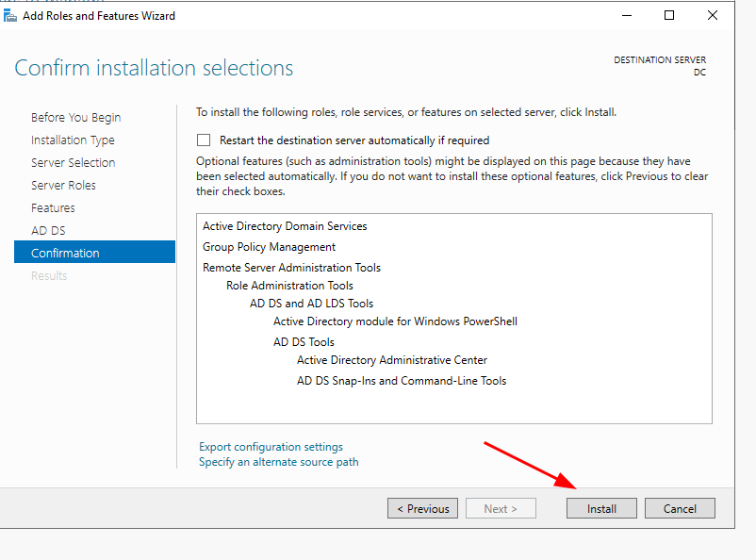
Task: Click the wizard icon in the title bar
Action: [x=10, y=15]
